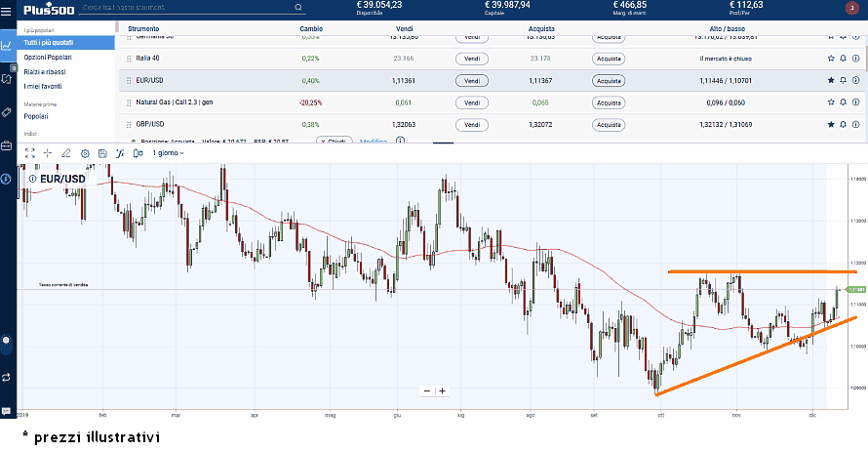Open chart settings gear
868x452 pixels.
(x=85, y=153)
